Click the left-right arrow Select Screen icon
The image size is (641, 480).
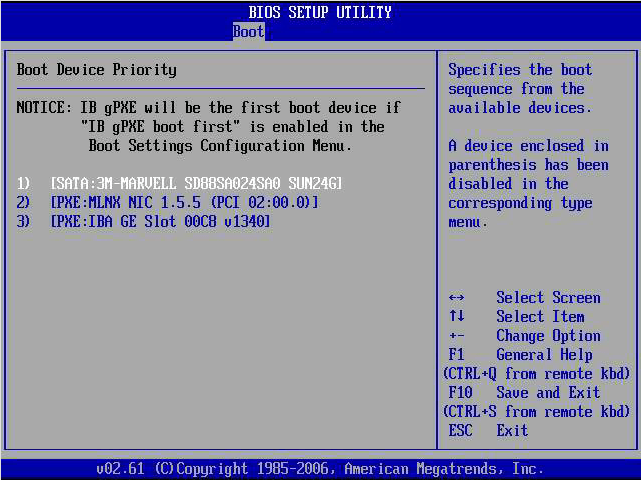456,298
